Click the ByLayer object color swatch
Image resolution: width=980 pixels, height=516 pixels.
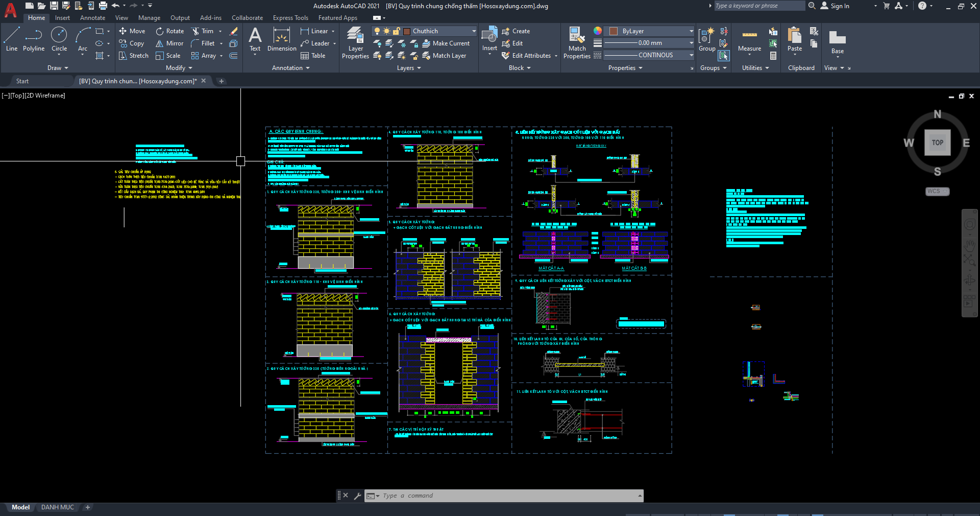(x=614, y=31)
